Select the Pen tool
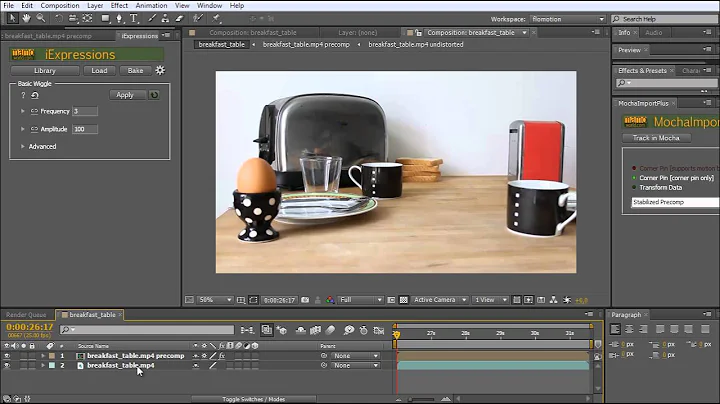 pos(119,18)
